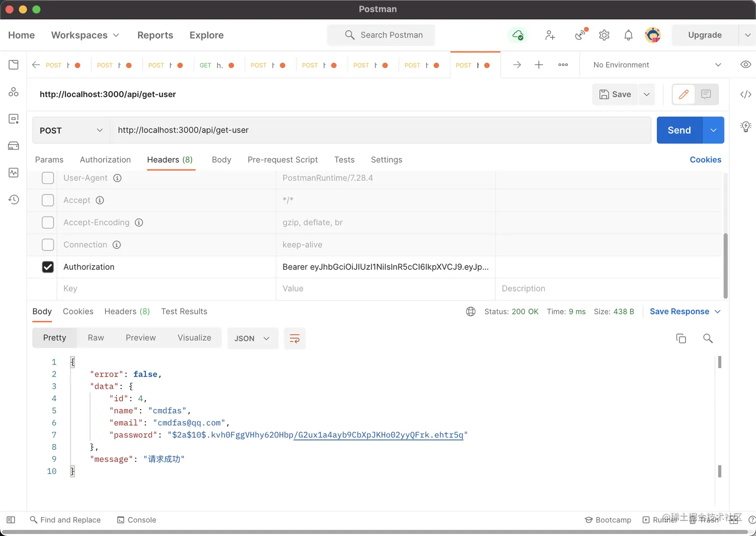Switch to the Preview response view

point(140,338)
